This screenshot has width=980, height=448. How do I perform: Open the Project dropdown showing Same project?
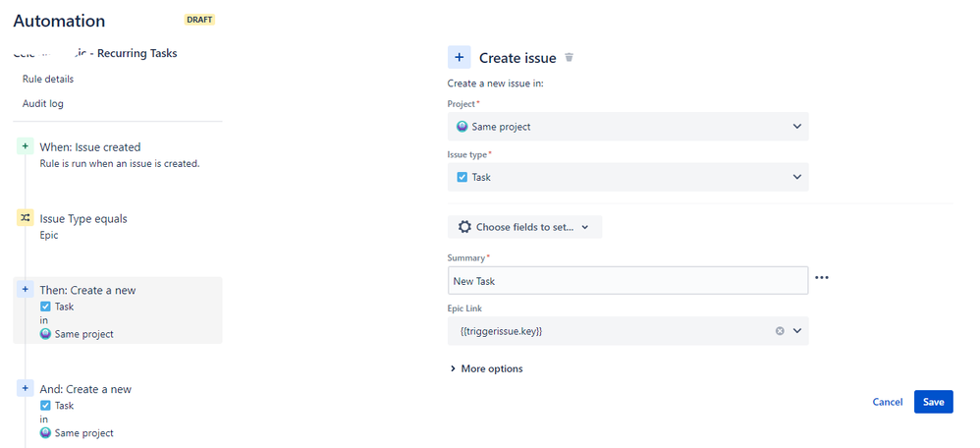(627, 127)
